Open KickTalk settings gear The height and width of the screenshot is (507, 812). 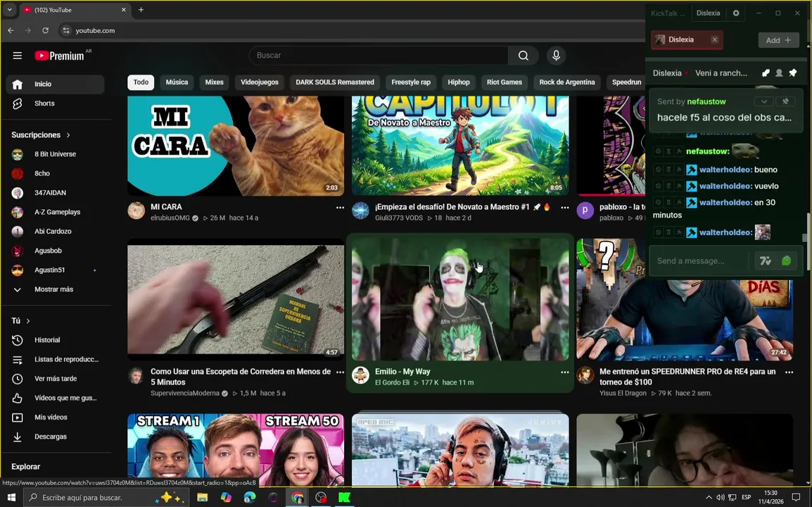[x=736, y=13]
